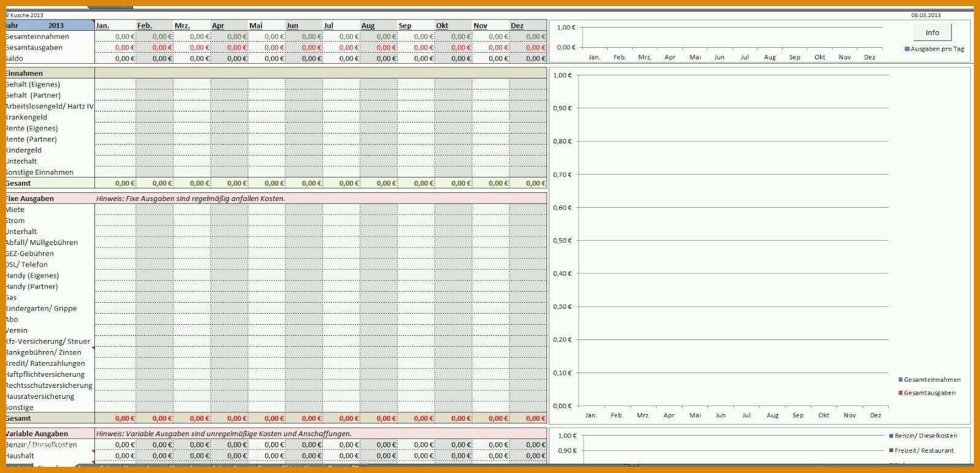The width and height of the screenshot is (980, 473).
Task: Select the Mai column header
Action: coord(266,26)
